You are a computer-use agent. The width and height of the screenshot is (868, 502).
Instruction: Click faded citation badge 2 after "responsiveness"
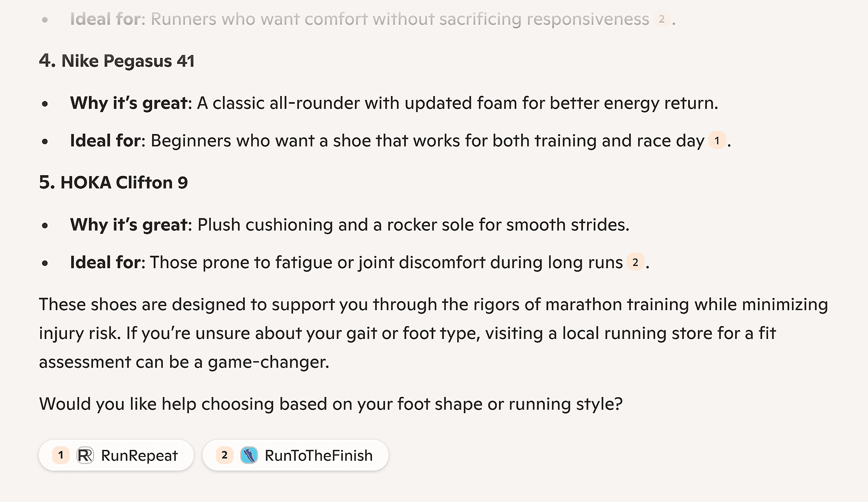pos(661,19)
